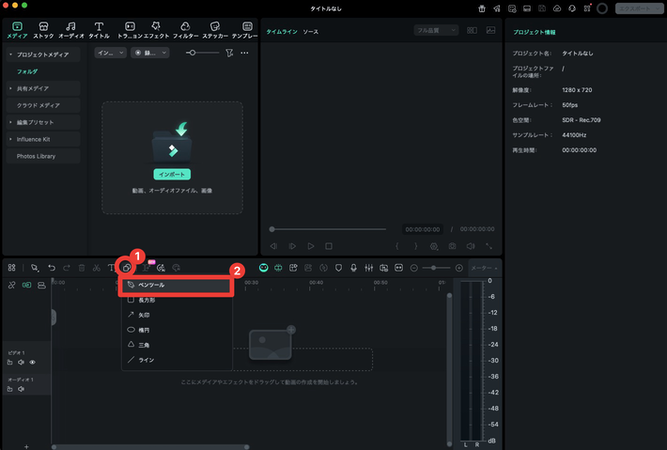Open the フル画質 preview quality dropdown
This screenshot has width=667, height=450.
437,31
